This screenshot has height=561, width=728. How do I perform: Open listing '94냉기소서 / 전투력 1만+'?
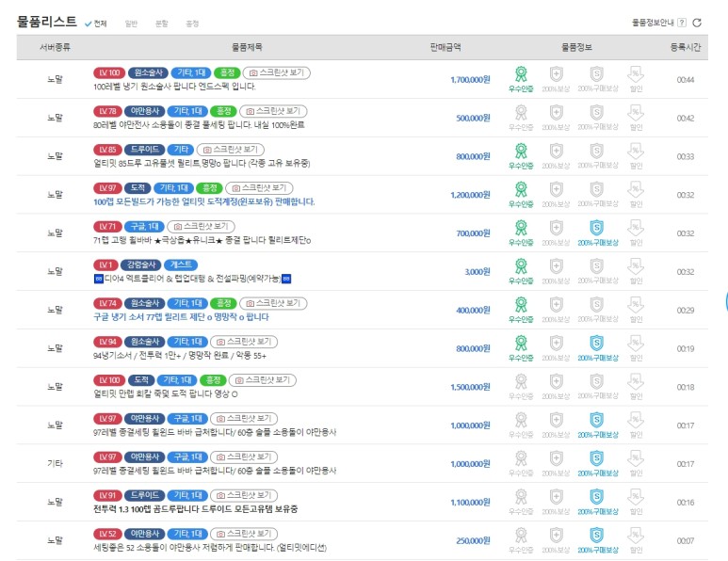pos(180,356)
